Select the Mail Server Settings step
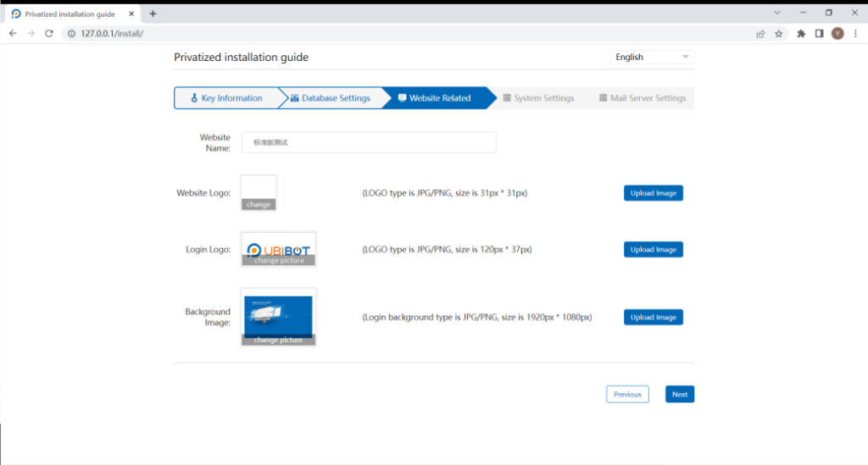 (x=642, y=98)
